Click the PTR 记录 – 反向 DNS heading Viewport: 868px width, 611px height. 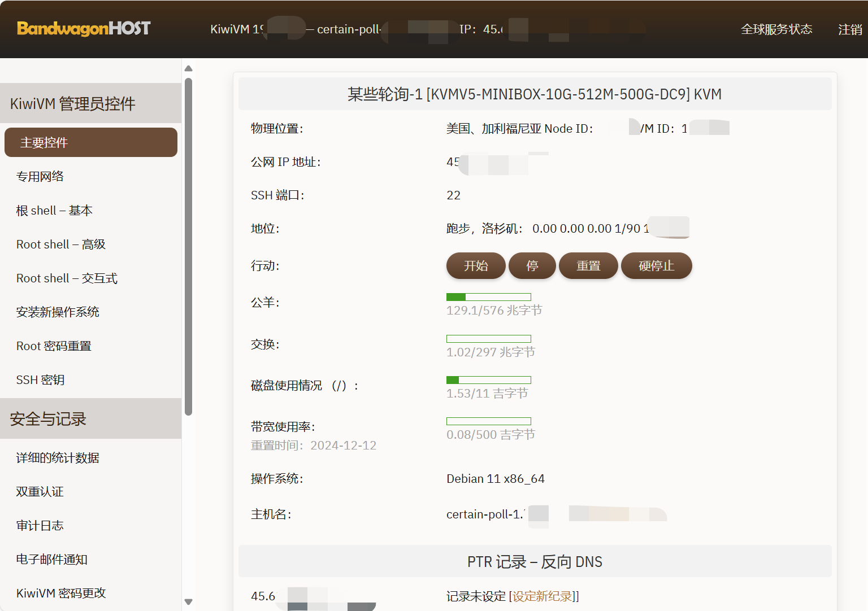(x=535, y=562)
